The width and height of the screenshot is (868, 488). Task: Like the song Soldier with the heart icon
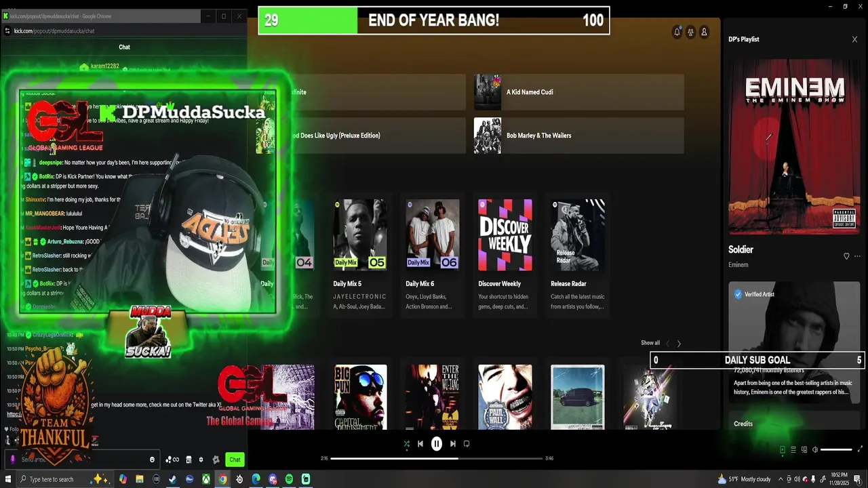[x=846, y=256]
